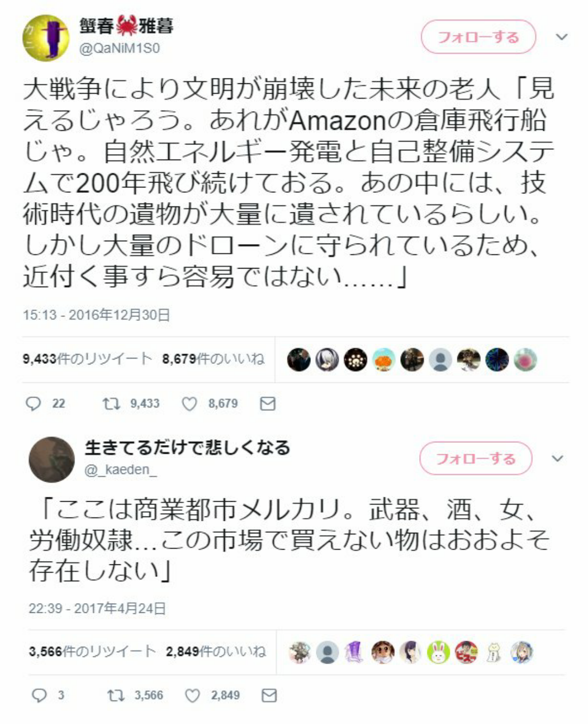The image size is (588, 724).
Task: Like the first tweet with 8,679 likes
Action: pos(189,404)
